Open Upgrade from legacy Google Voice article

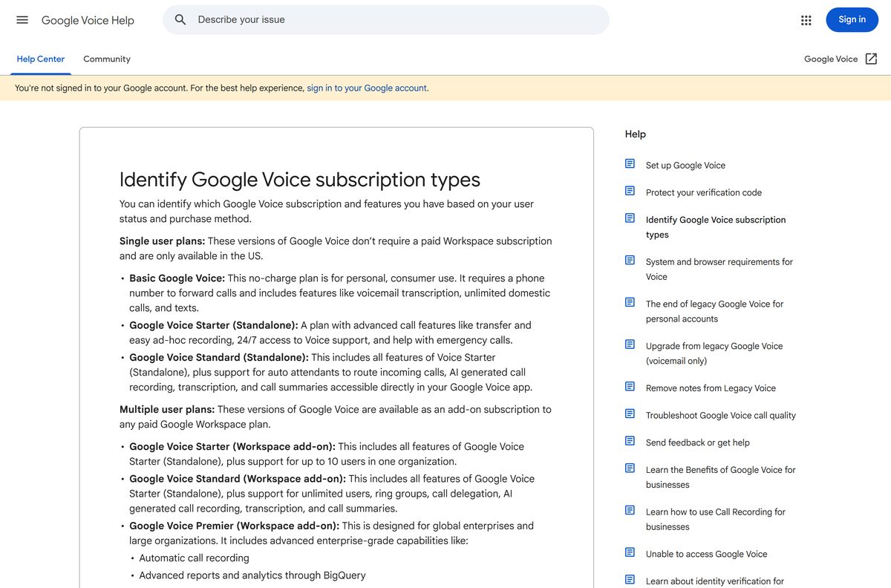click(714, 353)
